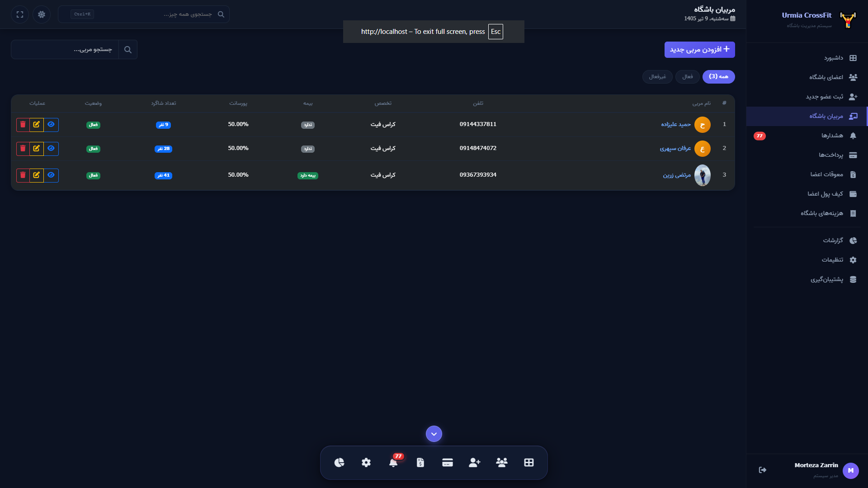Click افزودن مربی جدید button
The height and width of the screenshot is (488, 868).
(699, 50)
